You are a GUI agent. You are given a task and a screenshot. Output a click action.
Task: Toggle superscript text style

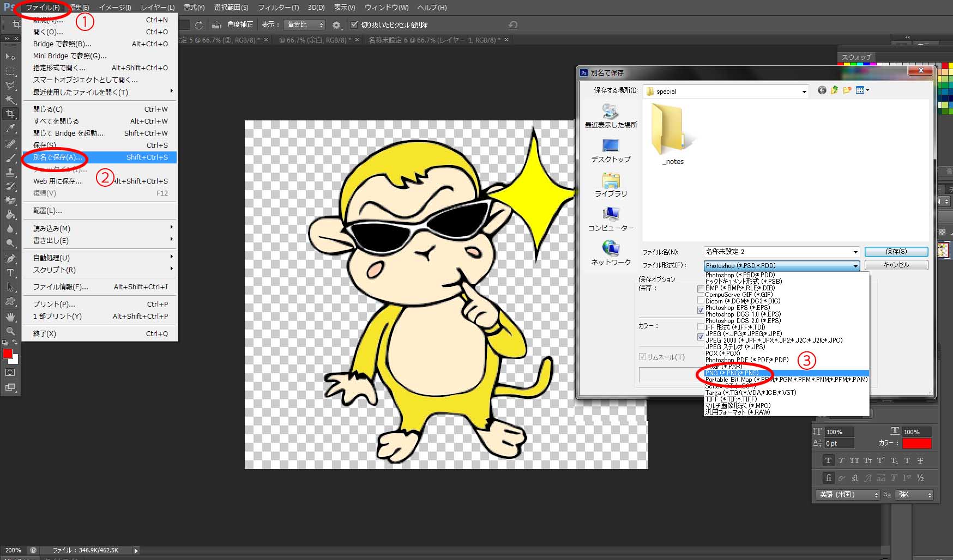(880, 461)
